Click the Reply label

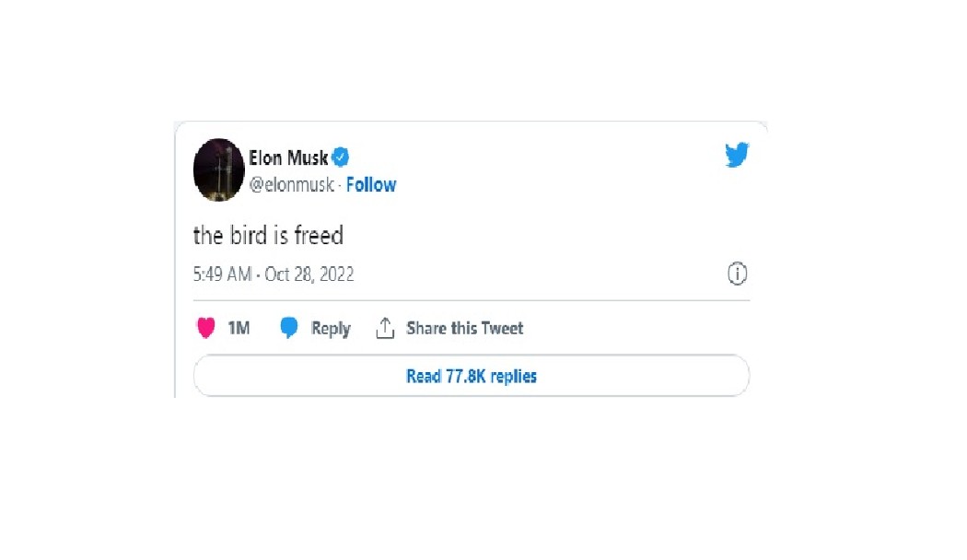click(x=331, y=328)
